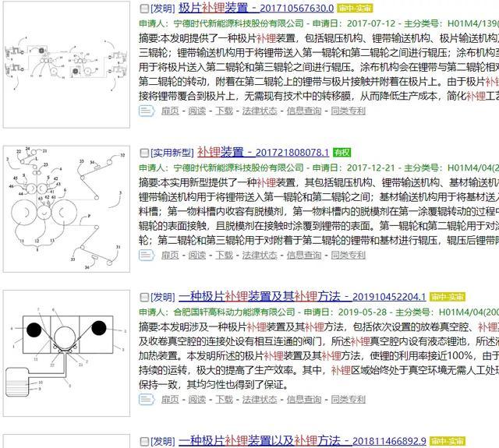The height and width of the screenshot is (448, 499).
Task: Tick the checkbox beside 极片补锂装置 201710567630.0
Action: pyautogui.click(x=144, y=9)
